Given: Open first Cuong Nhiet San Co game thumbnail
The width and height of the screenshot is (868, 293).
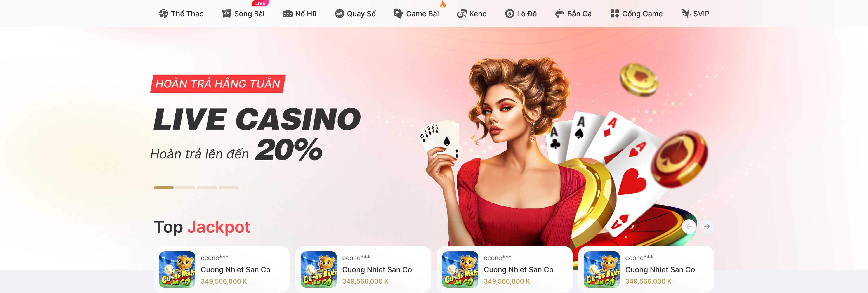Looking at the screenshot, I should (x=177, y=269).
